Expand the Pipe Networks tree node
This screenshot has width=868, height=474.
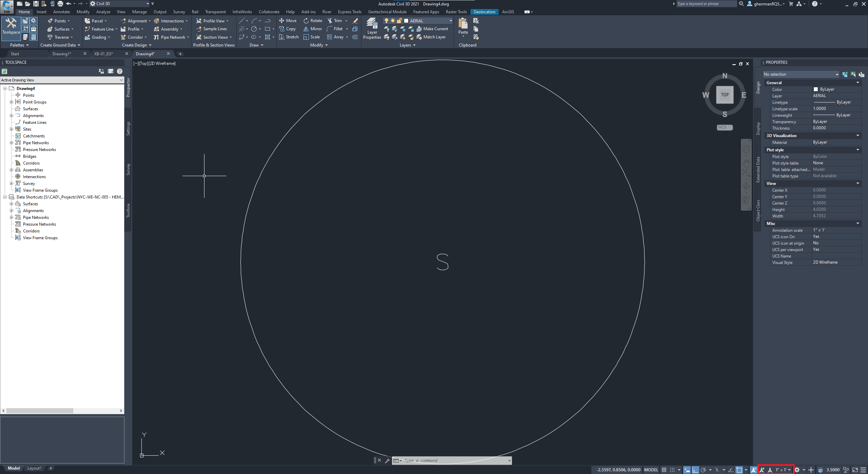pos(12,143)
